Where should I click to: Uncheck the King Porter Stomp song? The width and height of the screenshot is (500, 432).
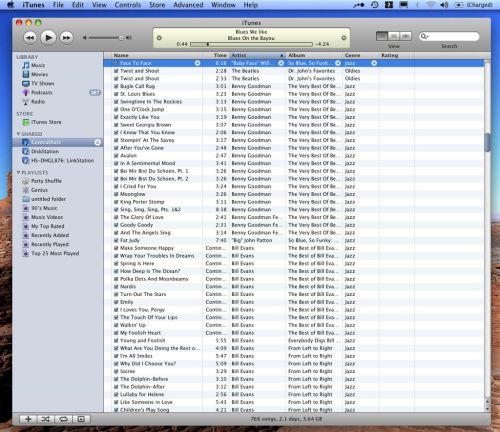pyautogui.click(x=116, y=202)
